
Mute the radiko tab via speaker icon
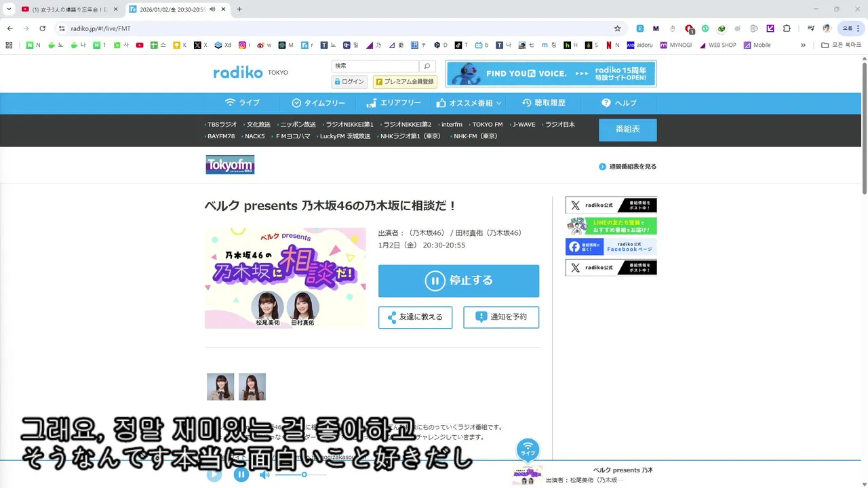[x=213, y=9]
